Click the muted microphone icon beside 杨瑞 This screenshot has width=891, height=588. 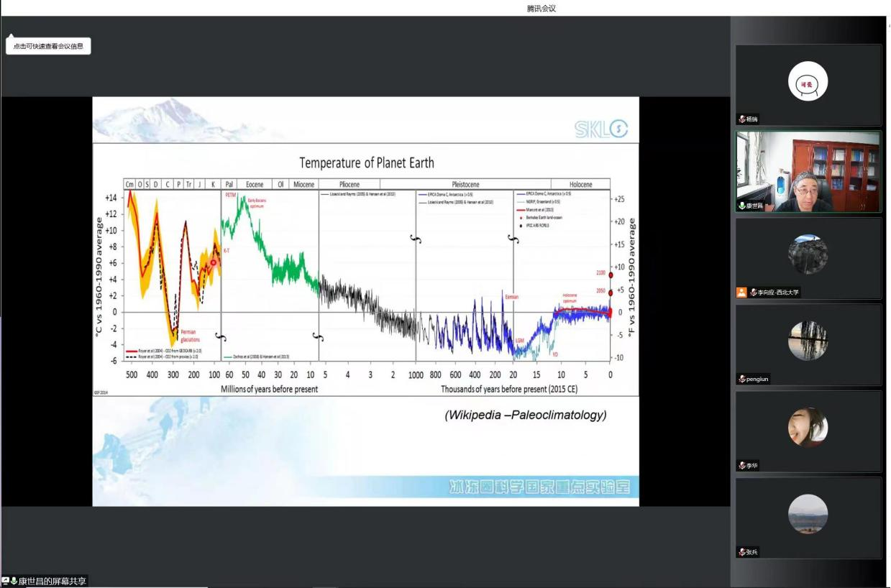(742, 119)
